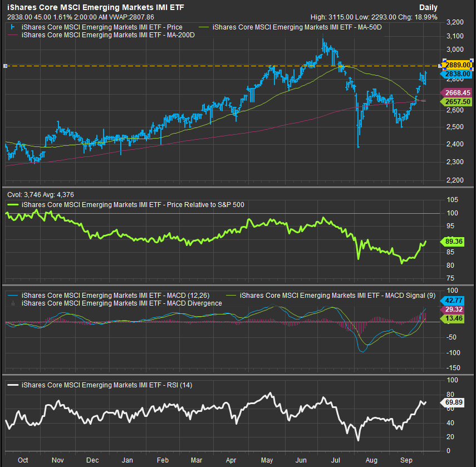Click the Jan label on the time axis
This screenshot has height=467, width=476.
pos(127,460)
